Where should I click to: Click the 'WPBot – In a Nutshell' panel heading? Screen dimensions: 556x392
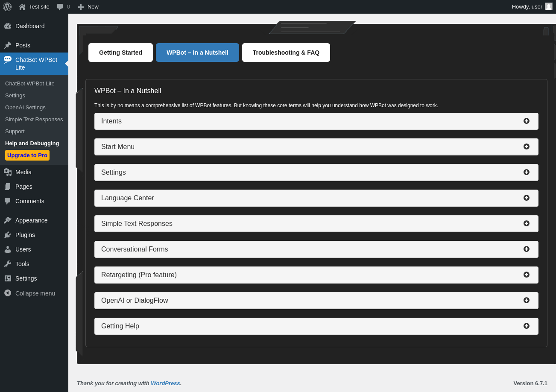pos(128,91)
